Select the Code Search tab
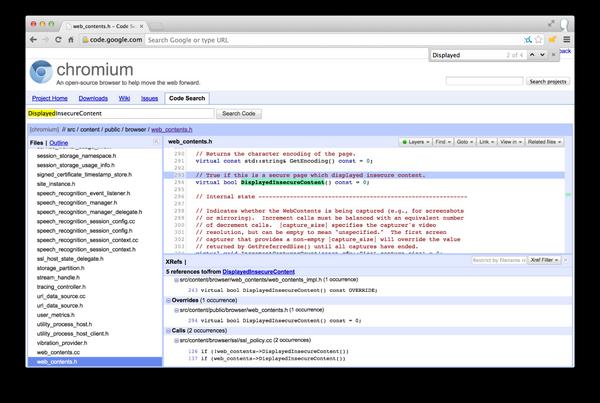This screenshot has width=600, height=403. coord(187,98)
